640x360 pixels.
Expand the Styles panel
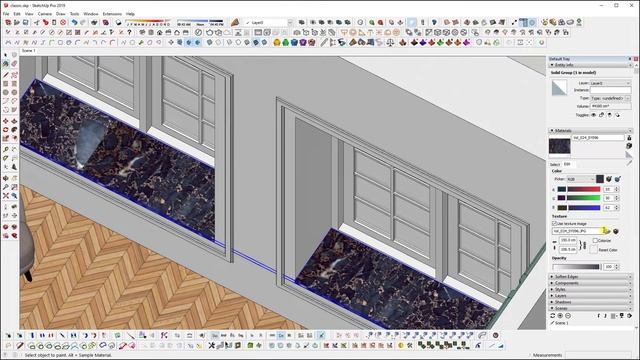pyautogui.click(x=590, y=289)
